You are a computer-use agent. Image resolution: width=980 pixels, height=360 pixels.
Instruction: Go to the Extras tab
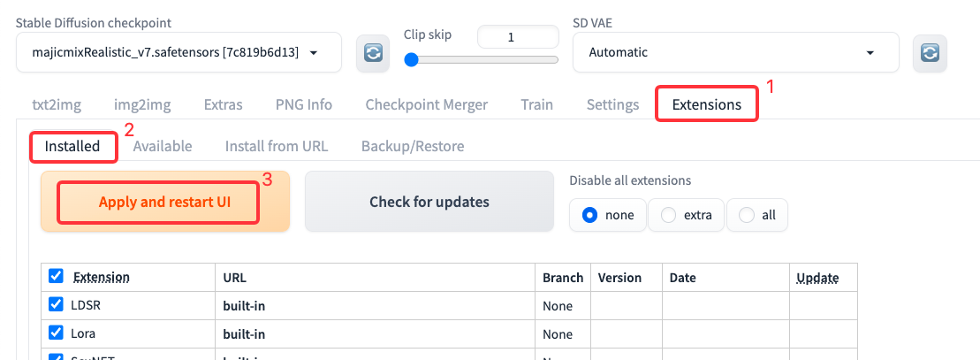[223, 104]
